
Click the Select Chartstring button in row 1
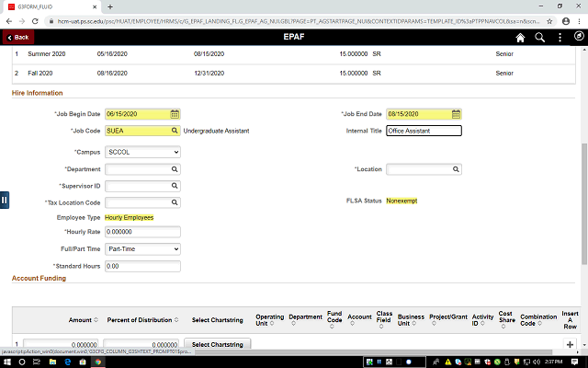218,344
